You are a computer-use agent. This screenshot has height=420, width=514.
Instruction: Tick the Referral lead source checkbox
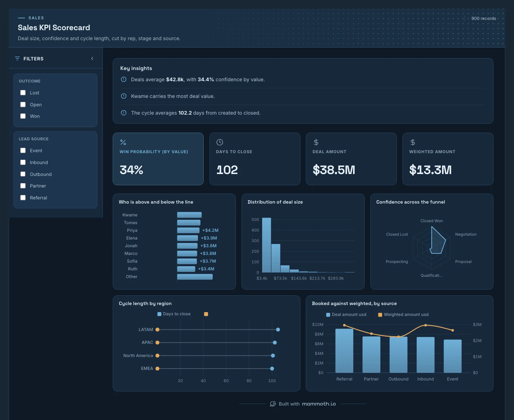point(23,197)
